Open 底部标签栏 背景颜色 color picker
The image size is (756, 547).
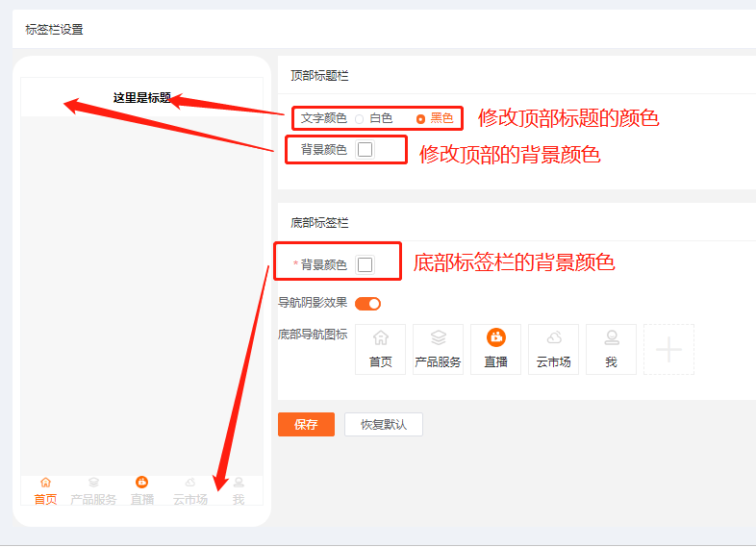click(x=365, y=264)
